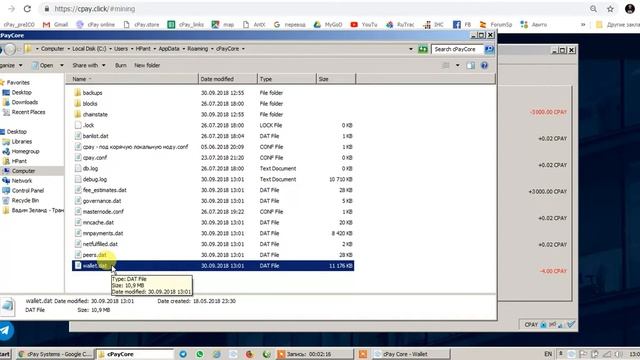This screenshot has height=360, width=640.
Task: Expand the address bar history dropdown
Action: click(x=411, y=49)
